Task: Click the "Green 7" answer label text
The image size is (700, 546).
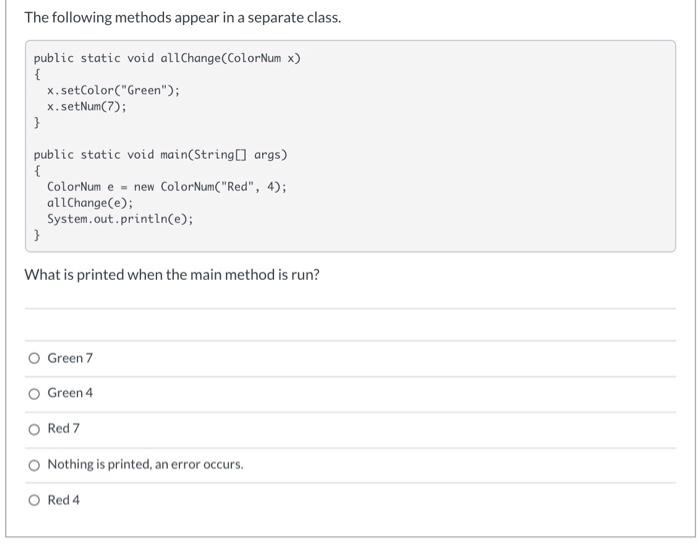Action: pos(70,358)
